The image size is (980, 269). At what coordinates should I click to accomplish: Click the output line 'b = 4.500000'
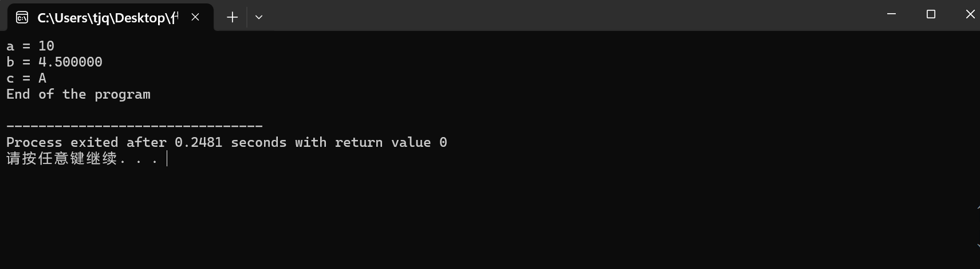tap(54, 62)
